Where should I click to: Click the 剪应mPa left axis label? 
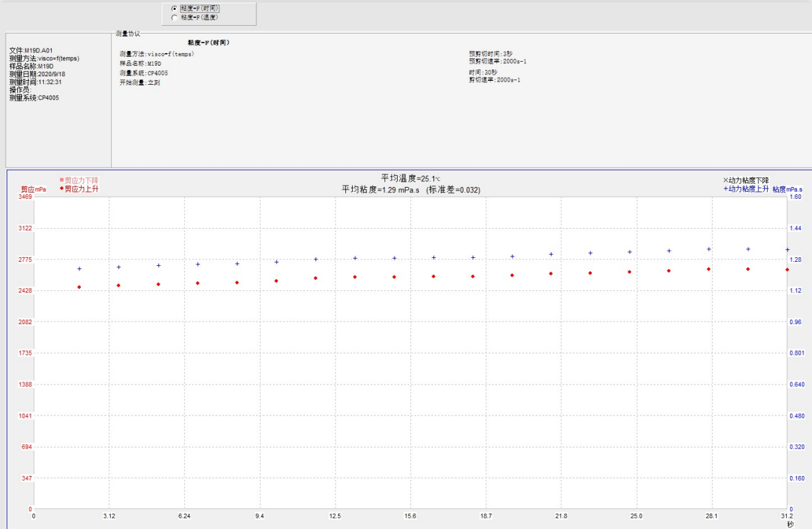[33, 189]
